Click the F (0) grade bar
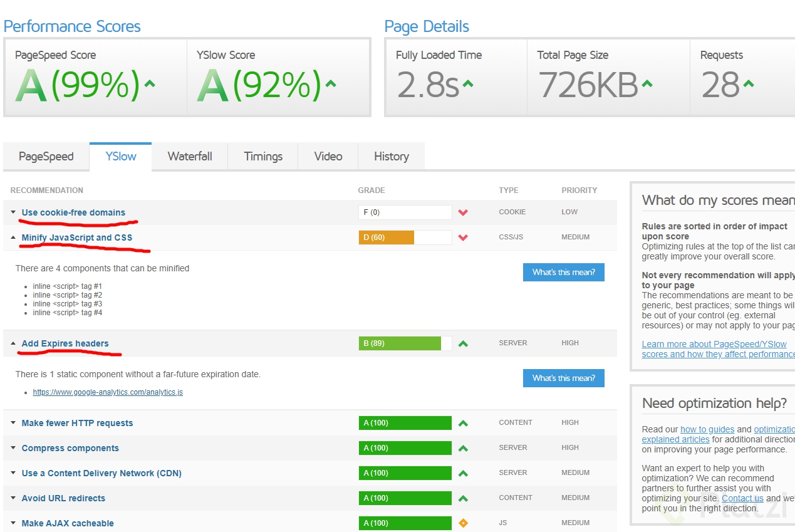This screenshot has width=795, height=532. [405, 212]
